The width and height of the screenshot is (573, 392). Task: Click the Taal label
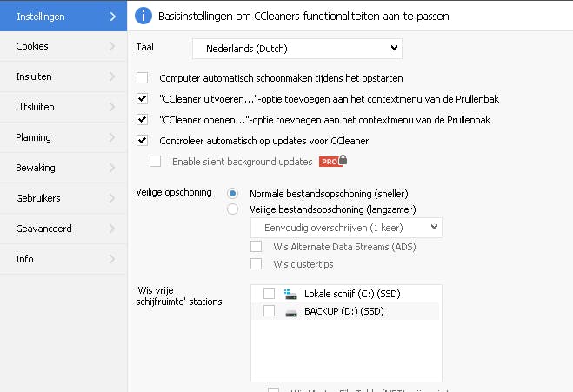point(144,47)
